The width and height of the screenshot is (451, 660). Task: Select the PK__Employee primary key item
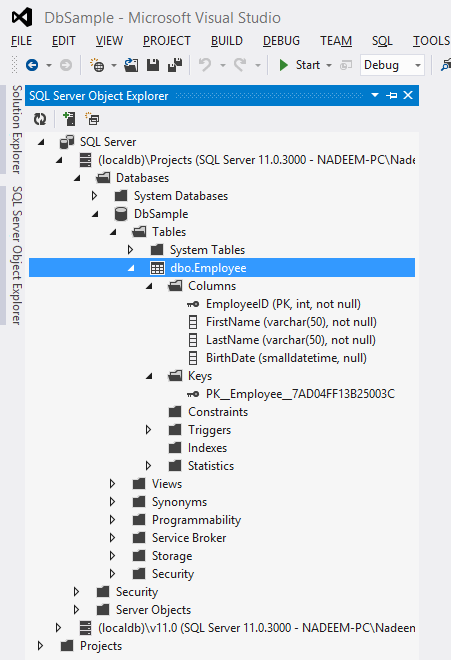tap(291, 394)
